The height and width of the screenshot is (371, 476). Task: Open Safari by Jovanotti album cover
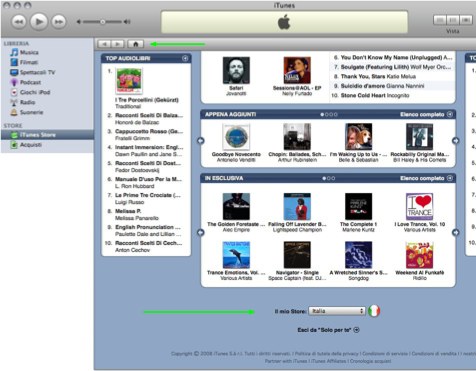236,70
